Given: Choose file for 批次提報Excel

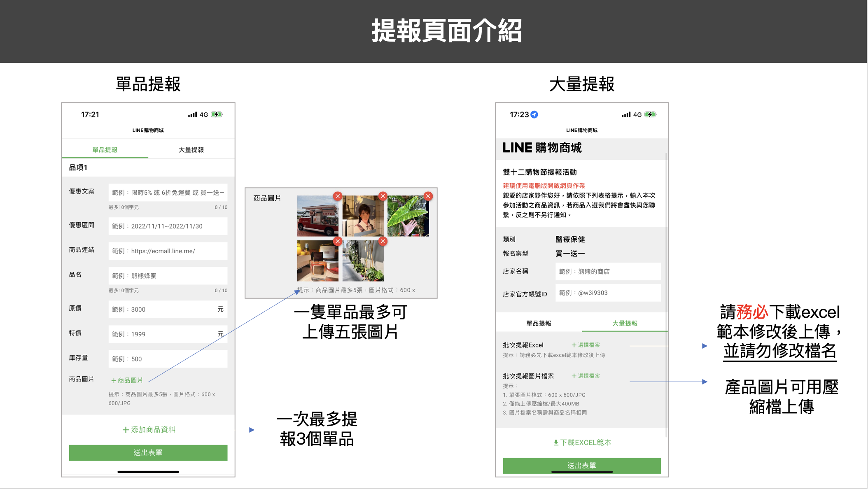Looking at the screenshot, I should coord(586,345).
